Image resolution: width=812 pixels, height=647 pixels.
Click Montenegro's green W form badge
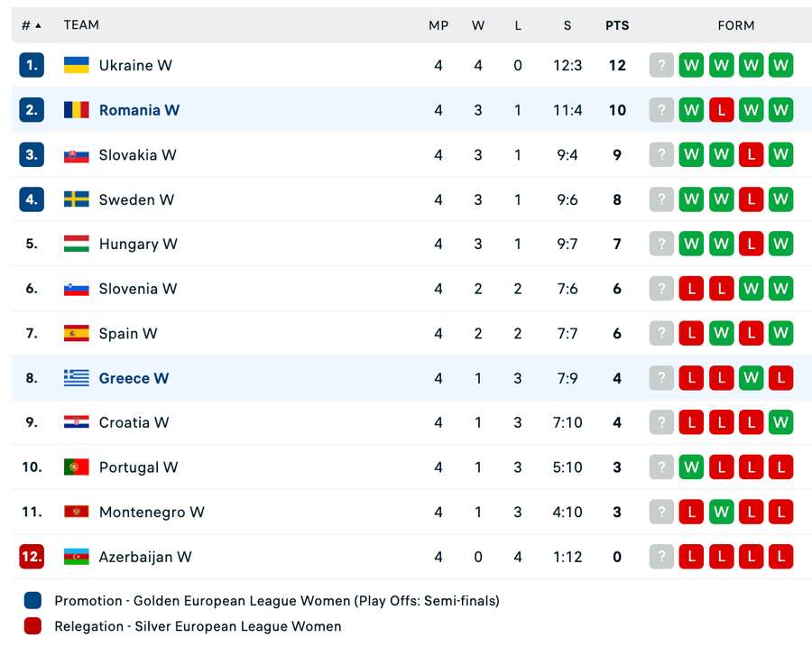point(722,512)
